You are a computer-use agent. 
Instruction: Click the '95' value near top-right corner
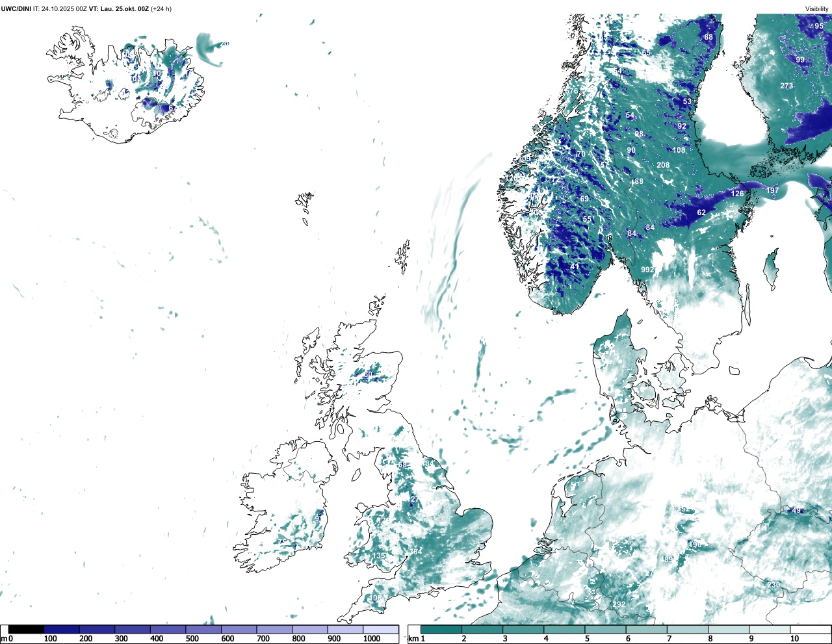pyautogui.click(x=819, y=27)
